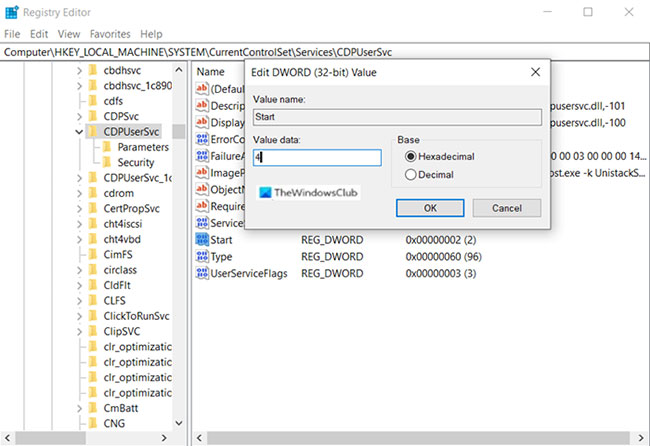Click the Start DWORD value icon
Viewport: 650px width, 446px height.
click(201, 240)
